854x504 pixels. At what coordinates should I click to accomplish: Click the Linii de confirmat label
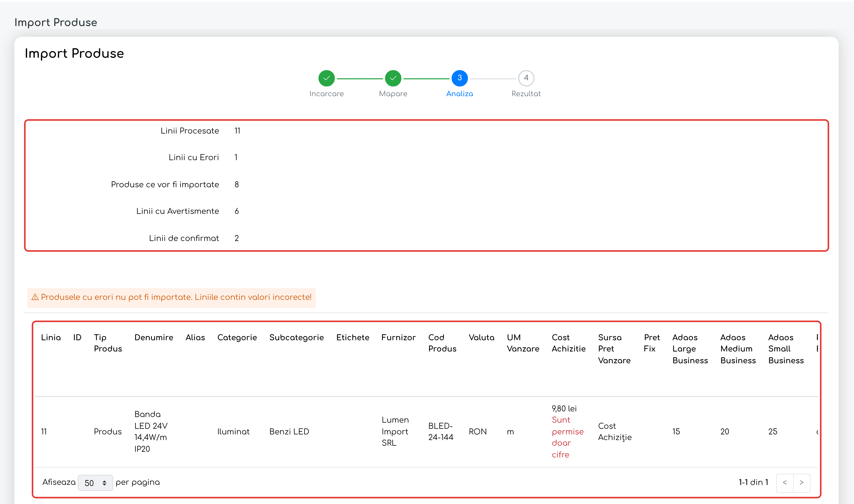184,238
